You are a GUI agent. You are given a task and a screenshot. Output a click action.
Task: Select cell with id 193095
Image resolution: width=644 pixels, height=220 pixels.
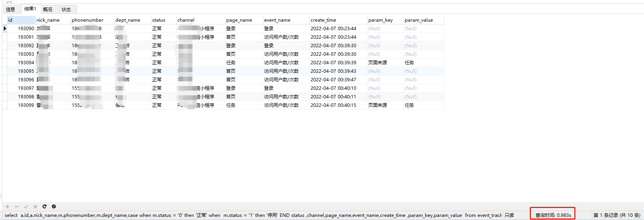pos(21,71)
